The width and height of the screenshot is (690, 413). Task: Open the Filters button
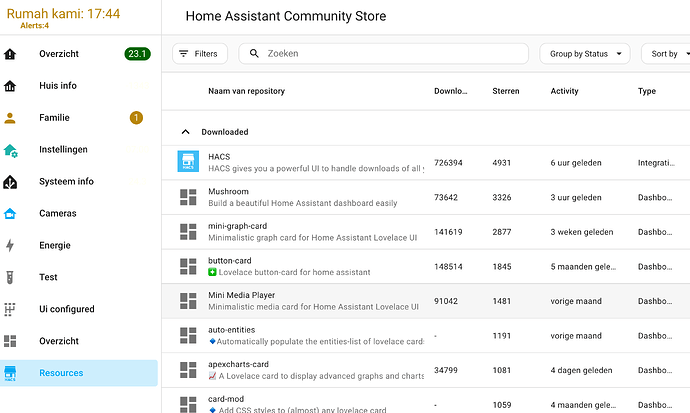(x=200, y=54)
